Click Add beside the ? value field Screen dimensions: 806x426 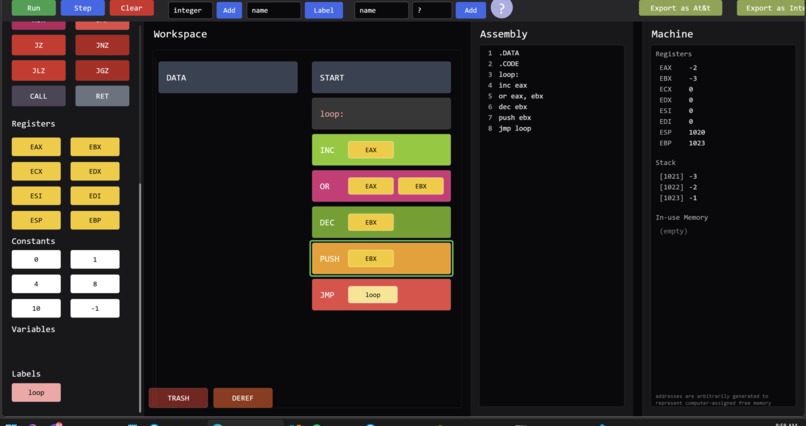pyautogui.click(x=470, y=10)
